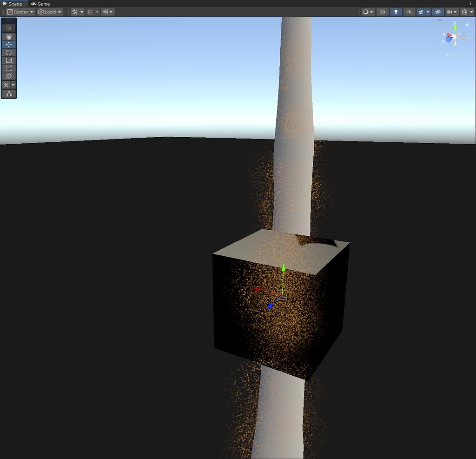This screenshot has height=459, width=476.
Task: Open the window options ellipsis menu
Action: (471, 4)
